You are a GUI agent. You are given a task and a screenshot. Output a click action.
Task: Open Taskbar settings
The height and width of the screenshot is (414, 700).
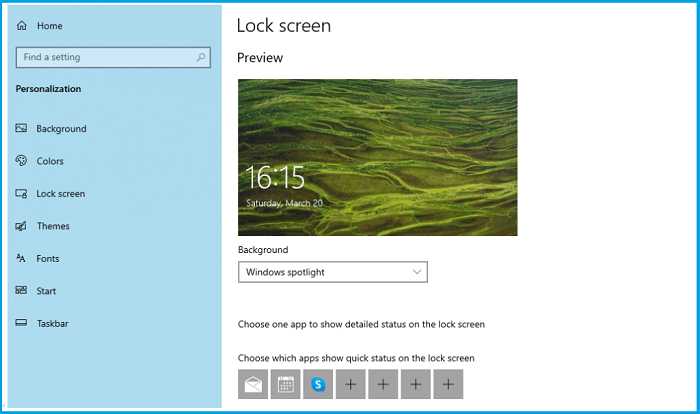(52, 323)
